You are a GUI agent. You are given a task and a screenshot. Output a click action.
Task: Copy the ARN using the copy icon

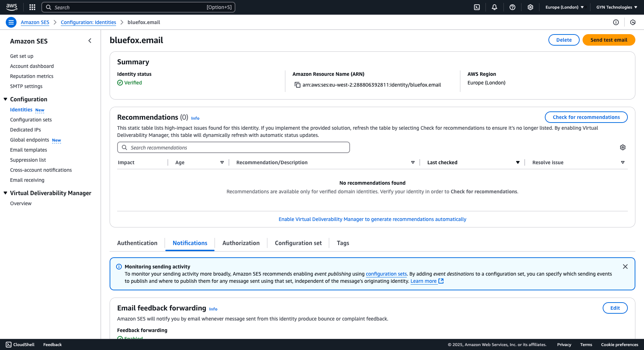coord(297,85)
